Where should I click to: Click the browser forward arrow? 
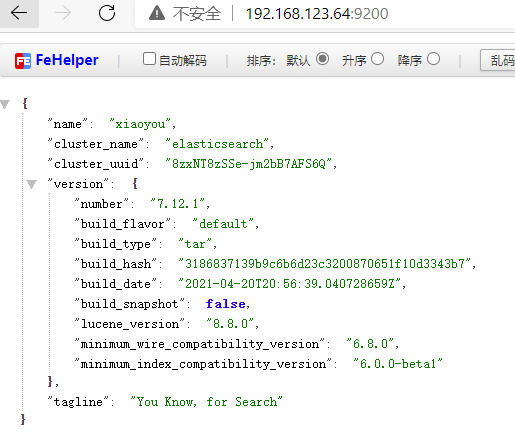coord(63,13)
